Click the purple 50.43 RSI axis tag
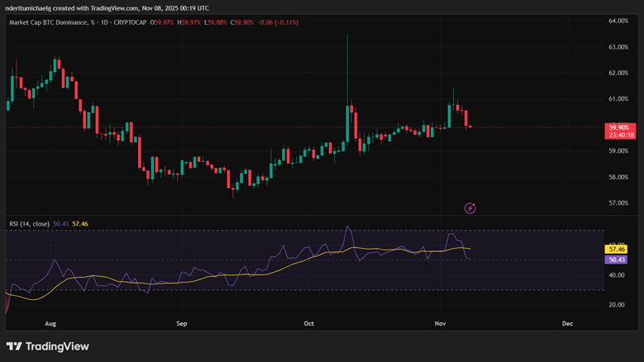This screenshot has width=644, height=362. click(616, 260)
